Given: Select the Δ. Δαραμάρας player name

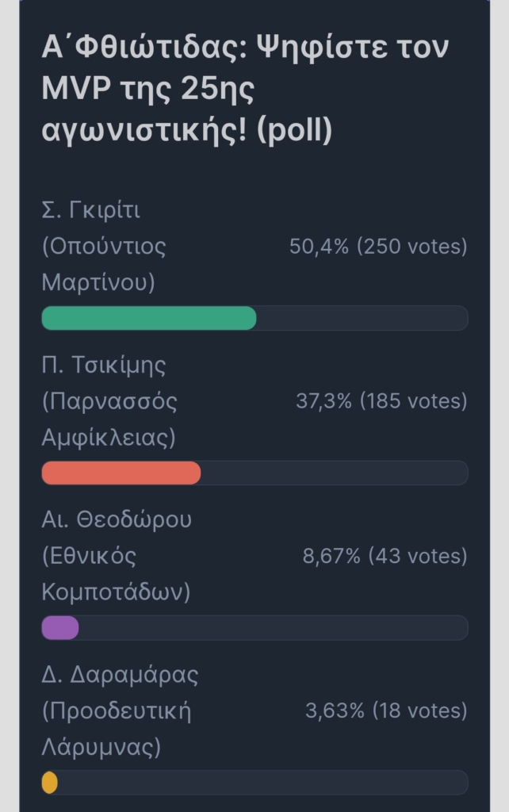Looking at the screenshot, I should click(x=120, y=675).
